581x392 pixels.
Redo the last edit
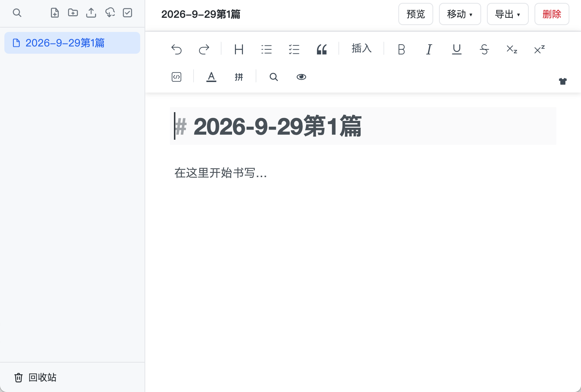204,49
